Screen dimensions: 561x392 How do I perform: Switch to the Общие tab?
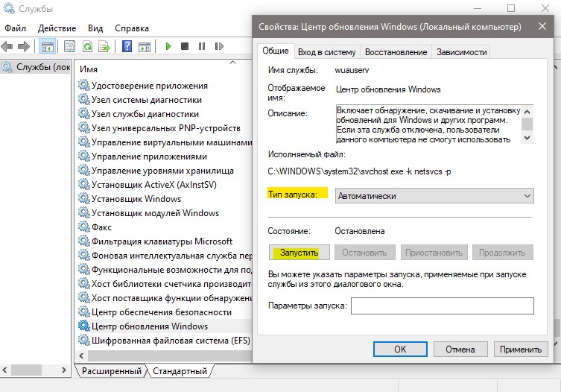click(276, 51)
